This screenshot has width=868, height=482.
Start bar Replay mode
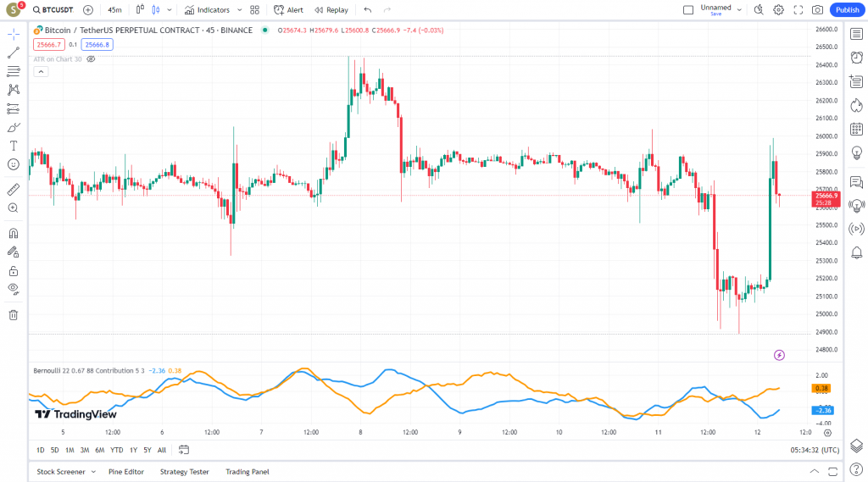point(331,10)
